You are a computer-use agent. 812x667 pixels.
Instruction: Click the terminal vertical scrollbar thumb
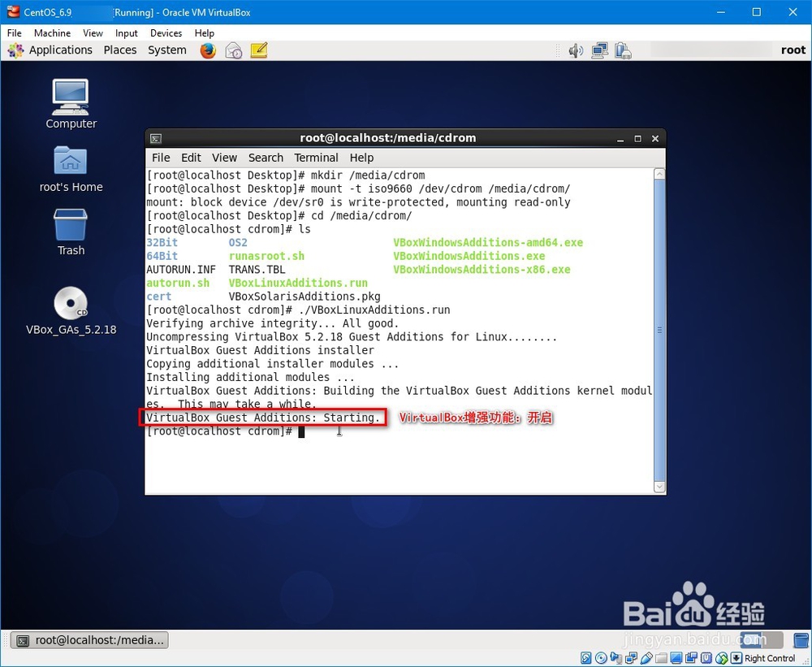659,330
